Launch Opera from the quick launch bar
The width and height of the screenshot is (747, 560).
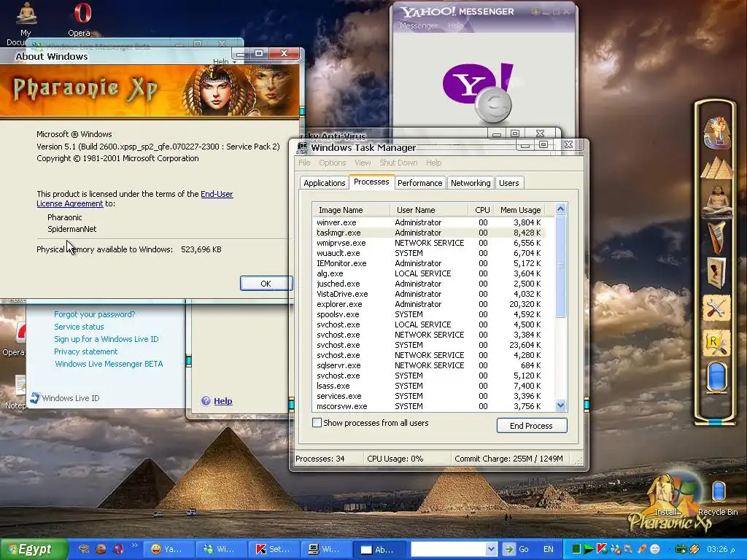(x=119, y=549)
